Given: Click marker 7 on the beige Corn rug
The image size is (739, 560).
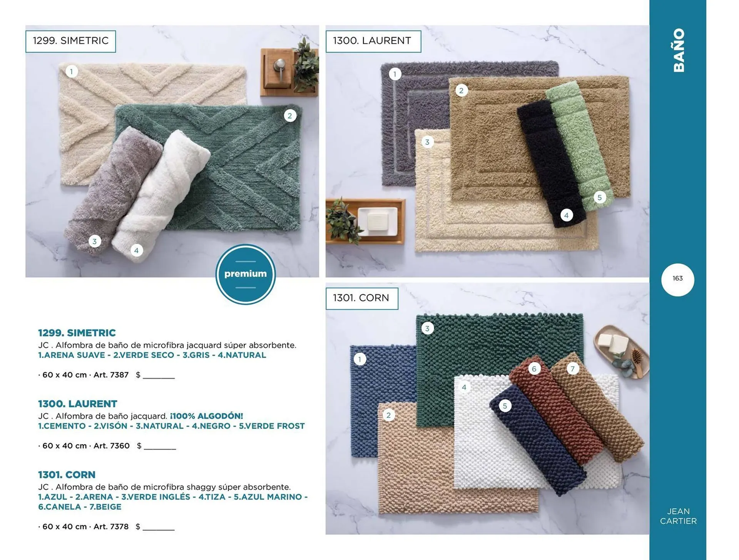Looking at the screenshot, I should coord(572,369).
